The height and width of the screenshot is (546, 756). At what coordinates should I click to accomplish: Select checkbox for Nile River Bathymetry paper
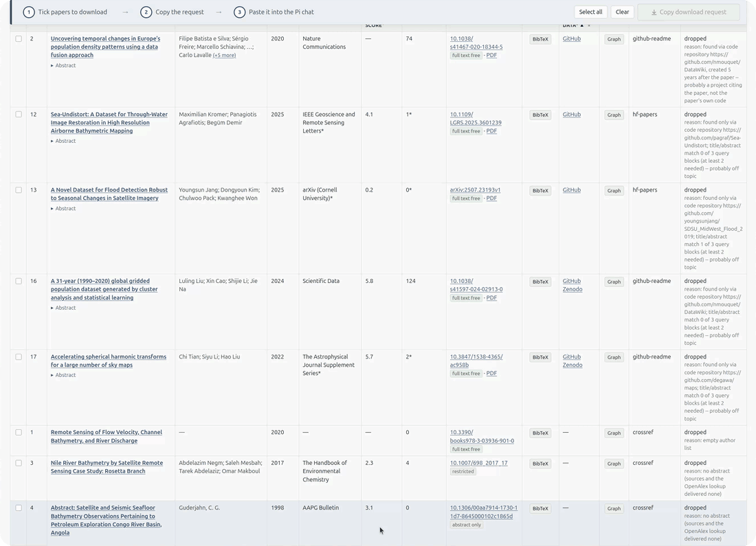(x=19, y=463)
